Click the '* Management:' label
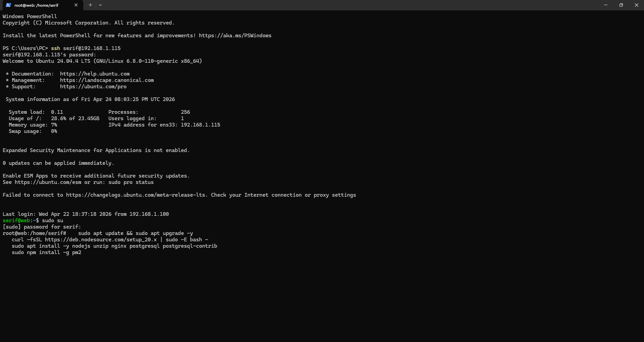 25,80
